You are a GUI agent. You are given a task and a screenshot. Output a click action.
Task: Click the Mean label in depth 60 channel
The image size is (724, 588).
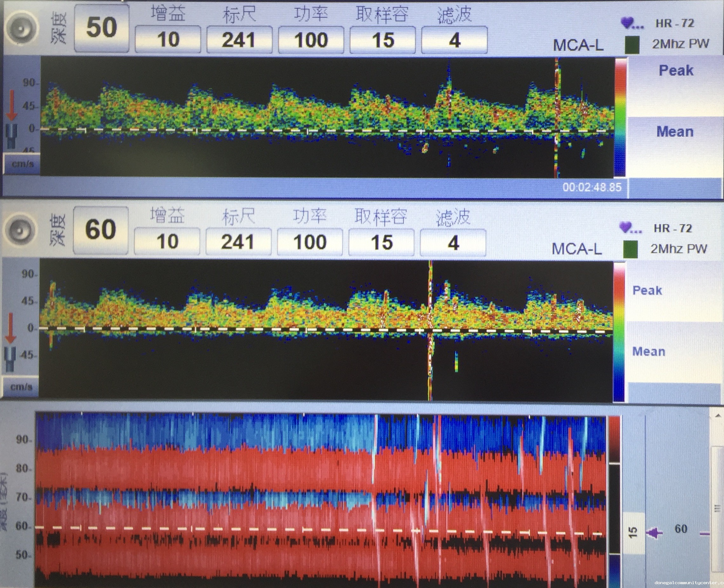(648, 351)
